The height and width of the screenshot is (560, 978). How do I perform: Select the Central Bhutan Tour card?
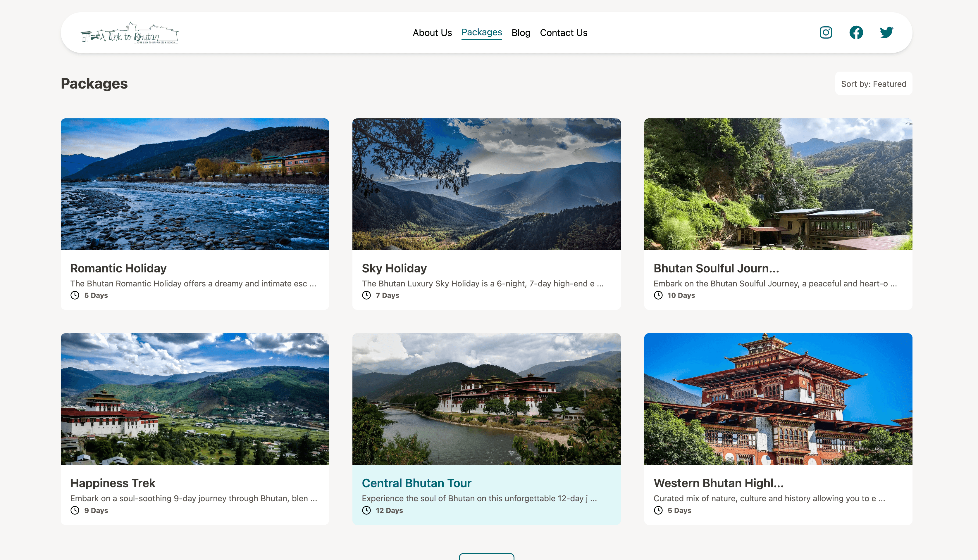[417, 483]
